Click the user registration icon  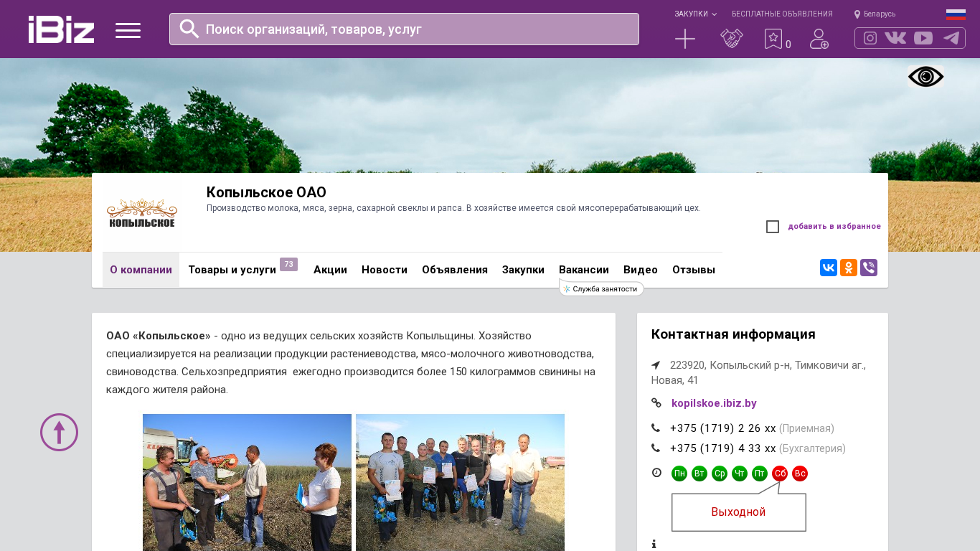(819, 39)
